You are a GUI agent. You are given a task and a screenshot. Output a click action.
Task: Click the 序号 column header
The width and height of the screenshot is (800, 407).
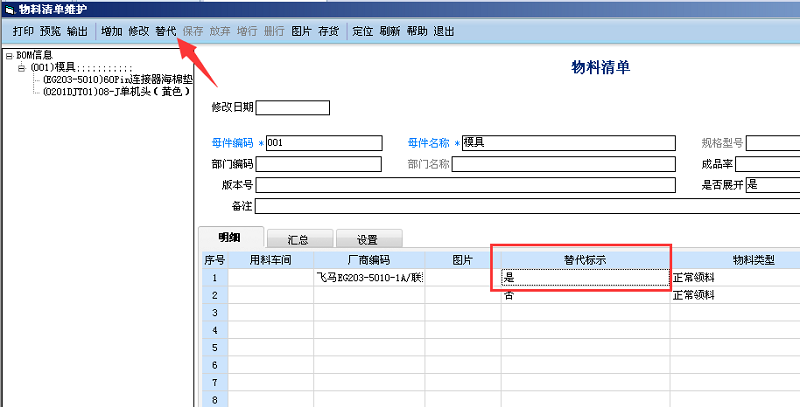[215, 260]
